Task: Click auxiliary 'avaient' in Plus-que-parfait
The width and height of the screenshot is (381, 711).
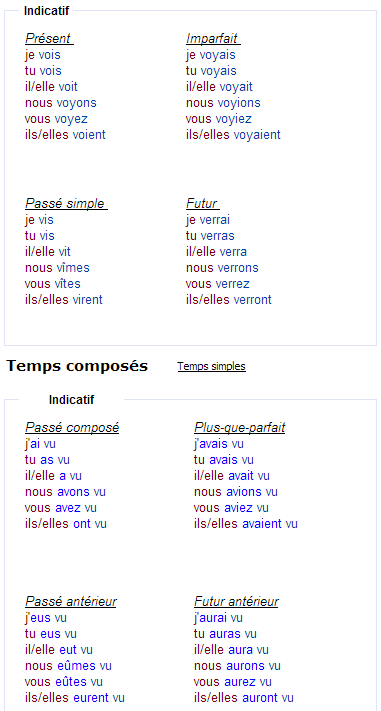Action: (262, 524)
